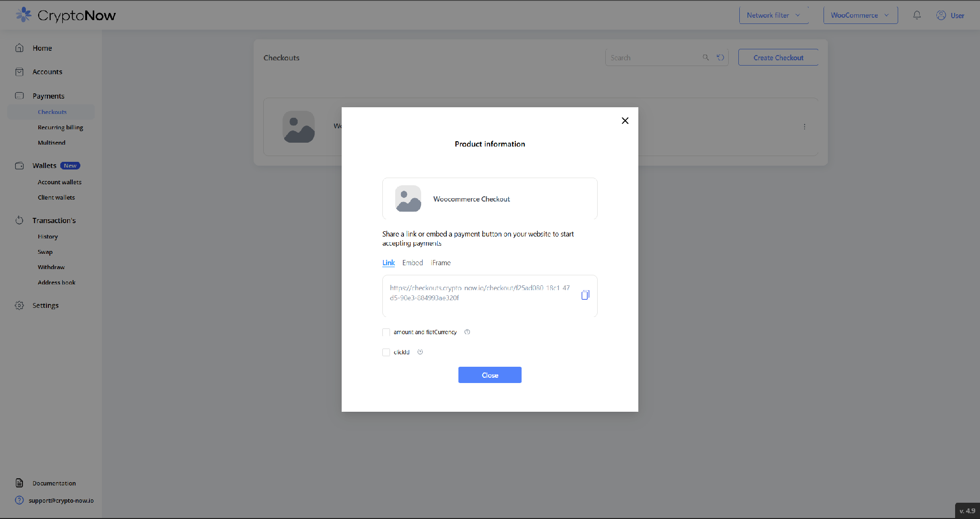Enable the amount and fiatCurrency checkbox

386,332
